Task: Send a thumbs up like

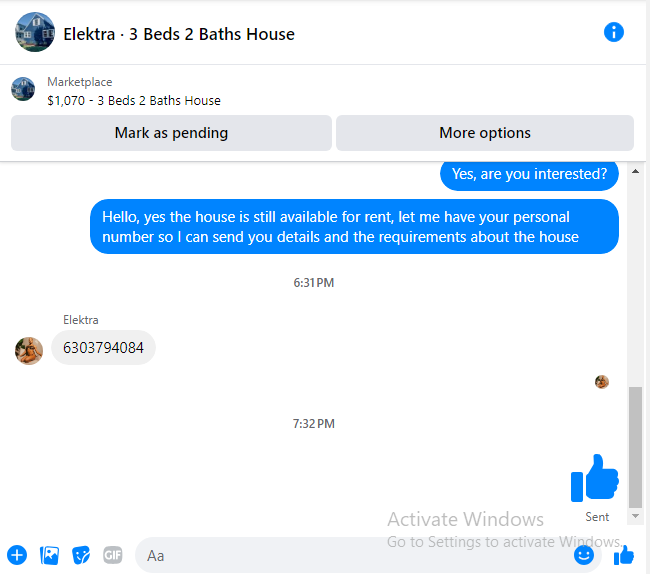Action: (x=623, y=555)
